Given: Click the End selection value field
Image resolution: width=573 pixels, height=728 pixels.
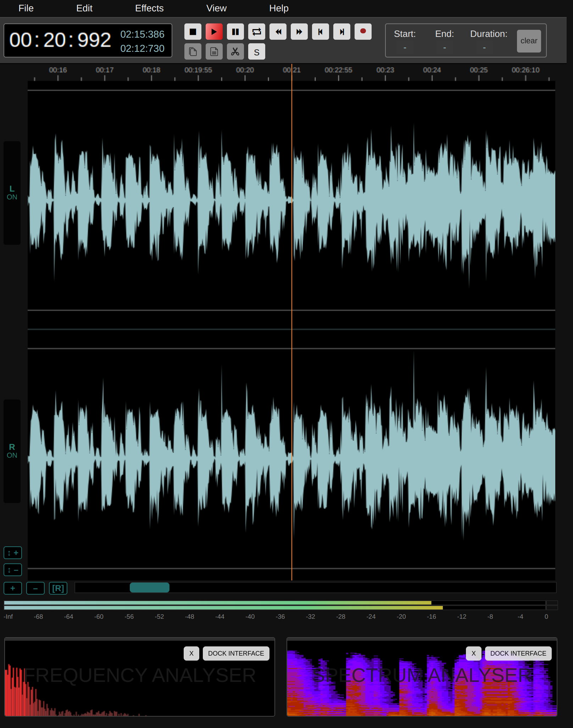Looking at the screenshot, I should tap(445, 48).
